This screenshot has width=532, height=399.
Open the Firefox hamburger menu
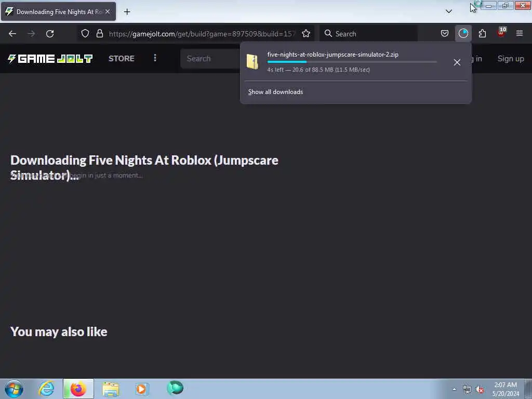point(519,34)
